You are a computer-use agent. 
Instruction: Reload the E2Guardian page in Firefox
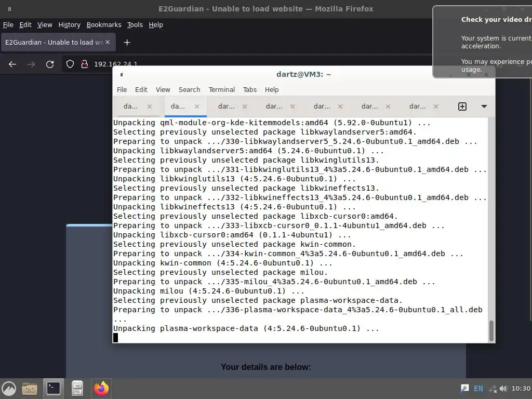coord(50,64)
